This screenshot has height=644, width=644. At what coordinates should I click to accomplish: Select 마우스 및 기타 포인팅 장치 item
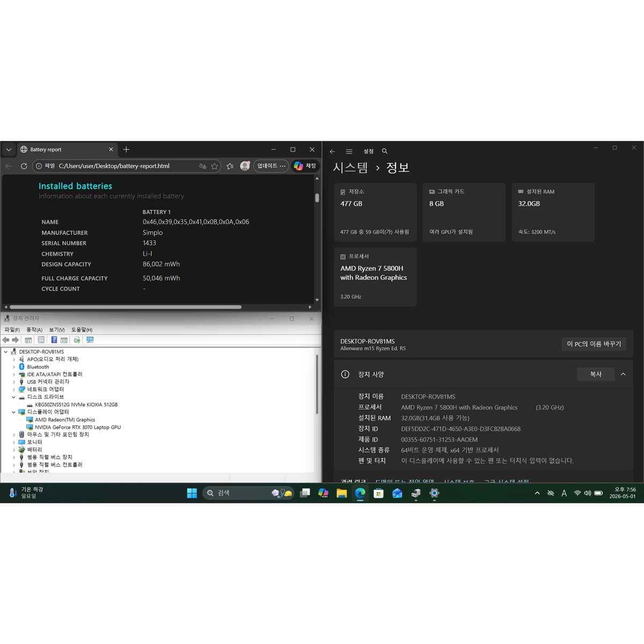pos(58,435)
